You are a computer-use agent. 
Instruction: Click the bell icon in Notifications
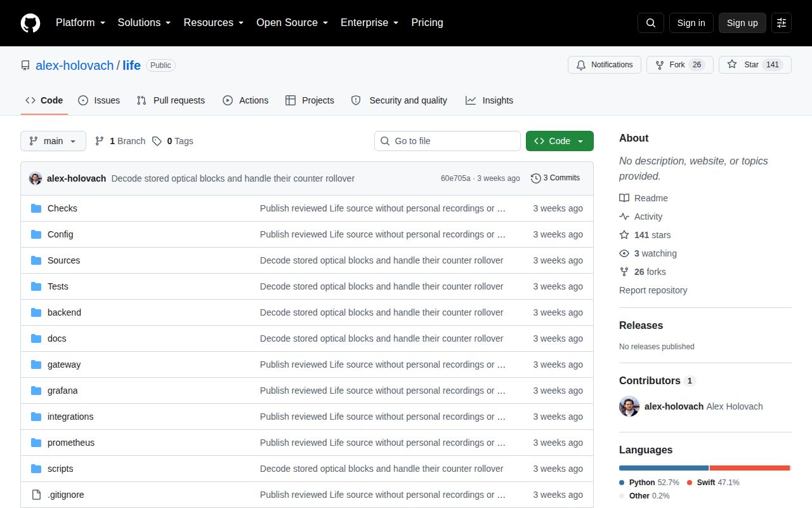point(581,65)
